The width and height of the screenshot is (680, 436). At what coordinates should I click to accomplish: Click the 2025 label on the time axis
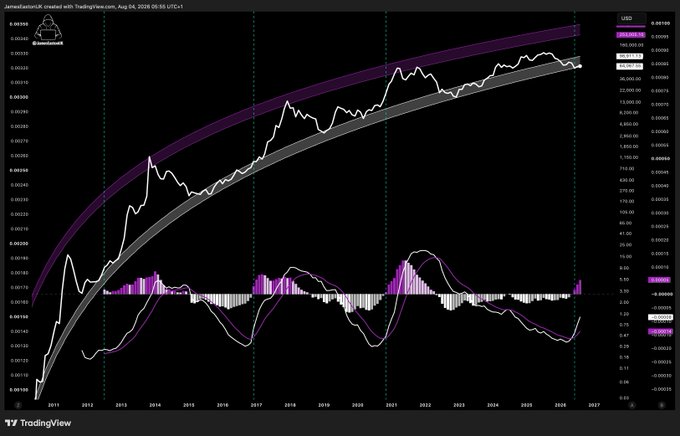[x=526, y=405]
